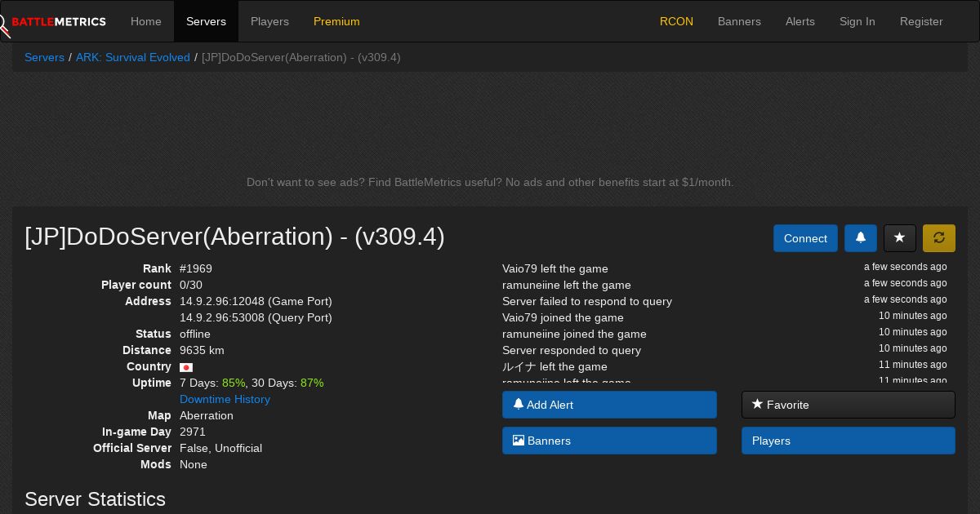Click the Connect button
980x514 pixels.
tap(805, 238)
